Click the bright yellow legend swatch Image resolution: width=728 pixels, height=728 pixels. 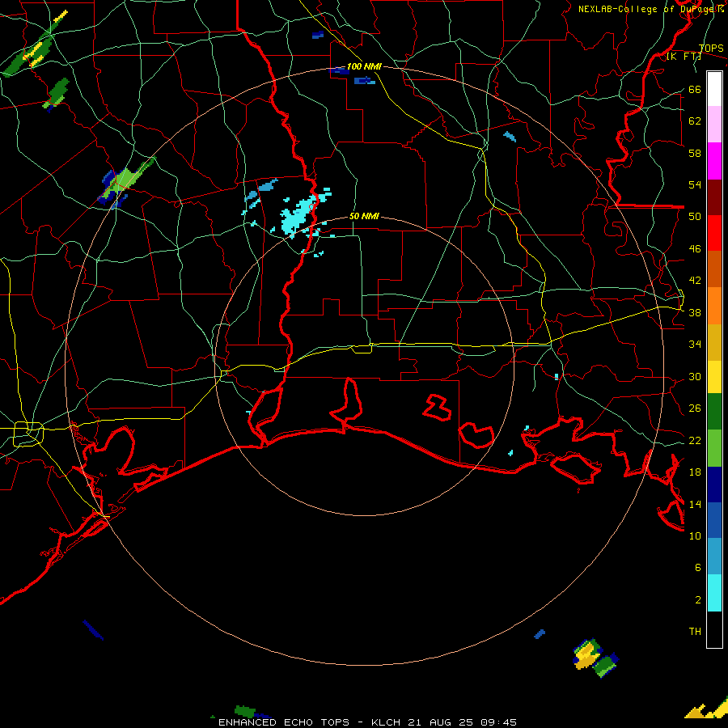coord(714,377)
